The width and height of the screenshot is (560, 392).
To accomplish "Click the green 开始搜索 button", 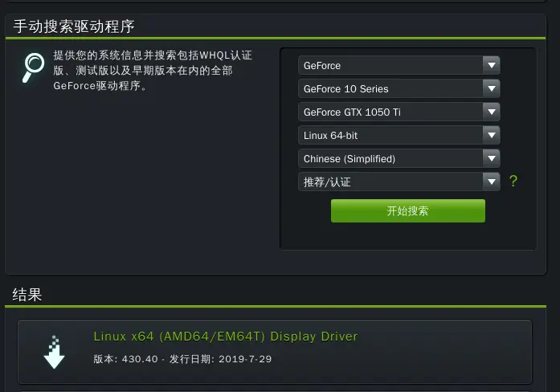I will tap(408, 211).
